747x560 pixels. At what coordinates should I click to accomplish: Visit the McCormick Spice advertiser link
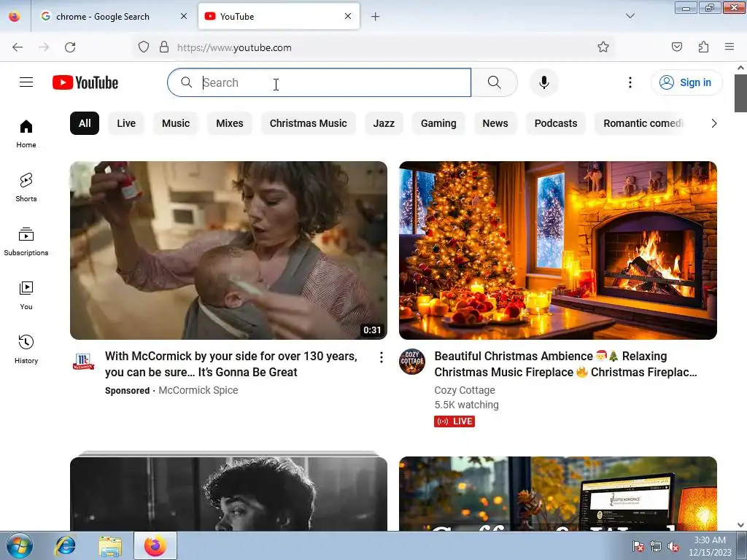point(198,390)
